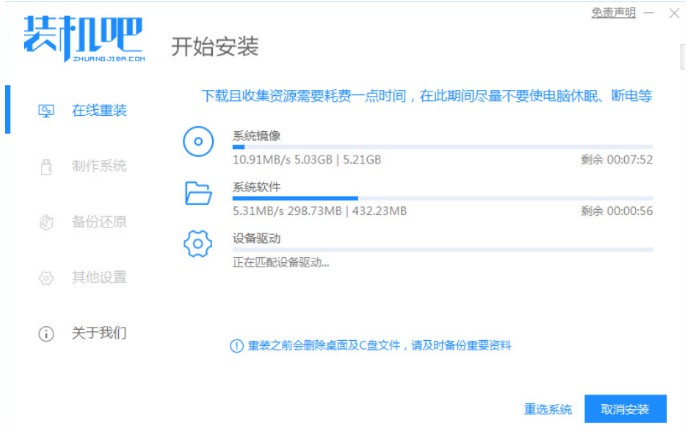The height and width of the screenshot is (441, 688).
Task: Click the 重选系统 link
Action: 548,410
